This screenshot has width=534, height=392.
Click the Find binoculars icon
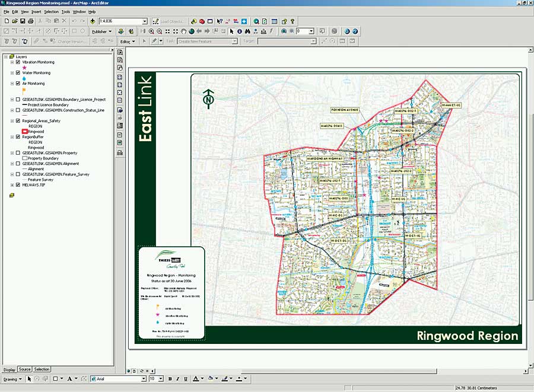pyautogui.click(x=247, y=31)
